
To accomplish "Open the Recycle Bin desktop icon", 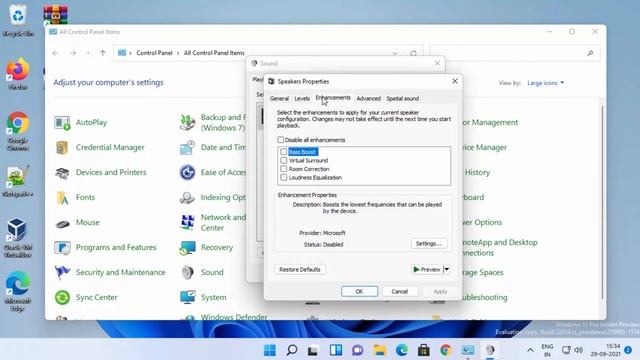I will point(18,20).
